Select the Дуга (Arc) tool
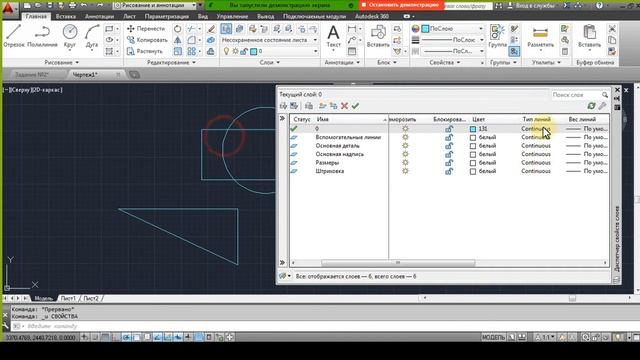The width and height of the screenshot is (640, 360). (x=92, y=36)
